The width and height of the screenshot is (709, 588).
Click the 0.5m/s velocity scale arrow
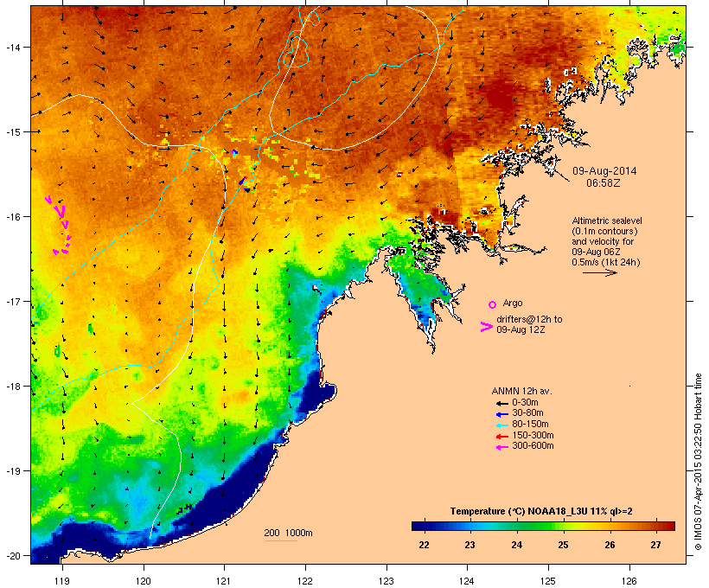point(599,272)
